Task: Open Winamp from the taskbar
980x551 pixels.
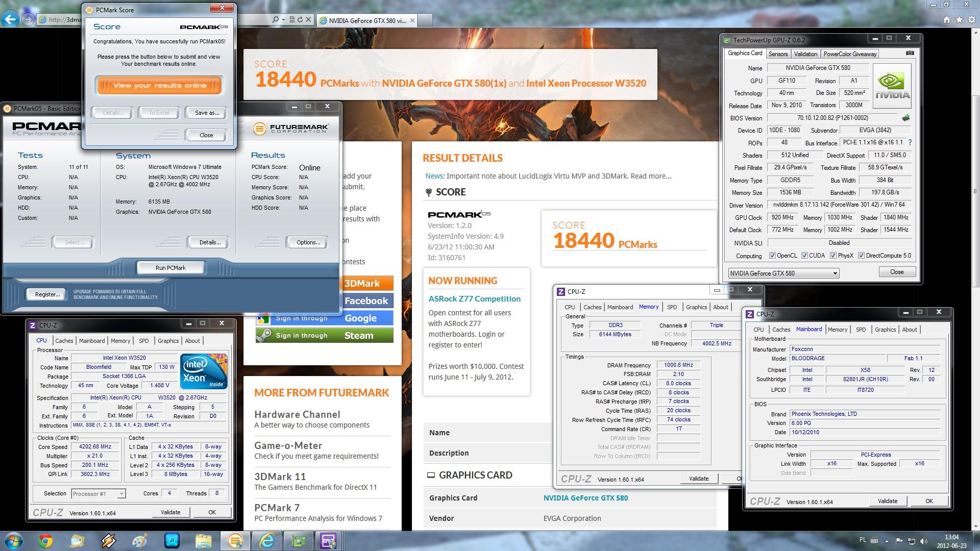Action: [x=109, y=541]
